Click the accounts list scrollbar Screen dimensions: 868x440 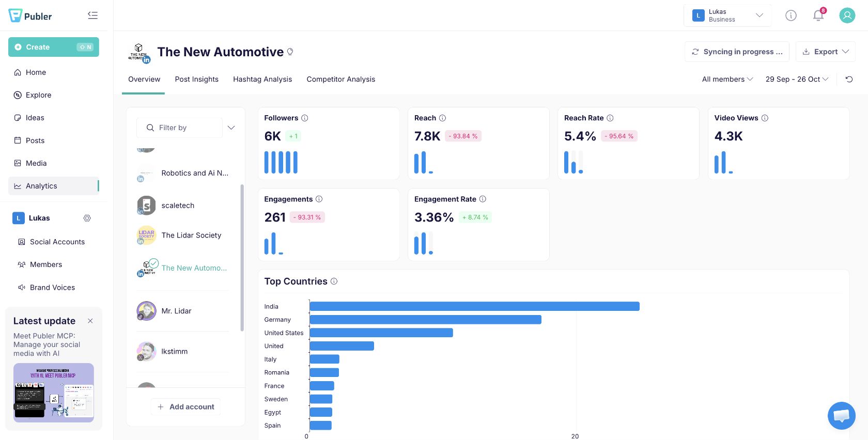(242, 258)
